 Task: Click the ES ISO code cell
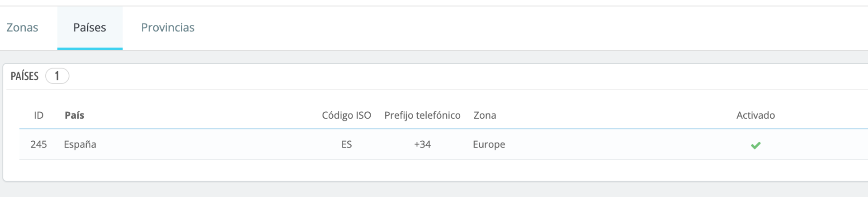click(x=346, y=144)
